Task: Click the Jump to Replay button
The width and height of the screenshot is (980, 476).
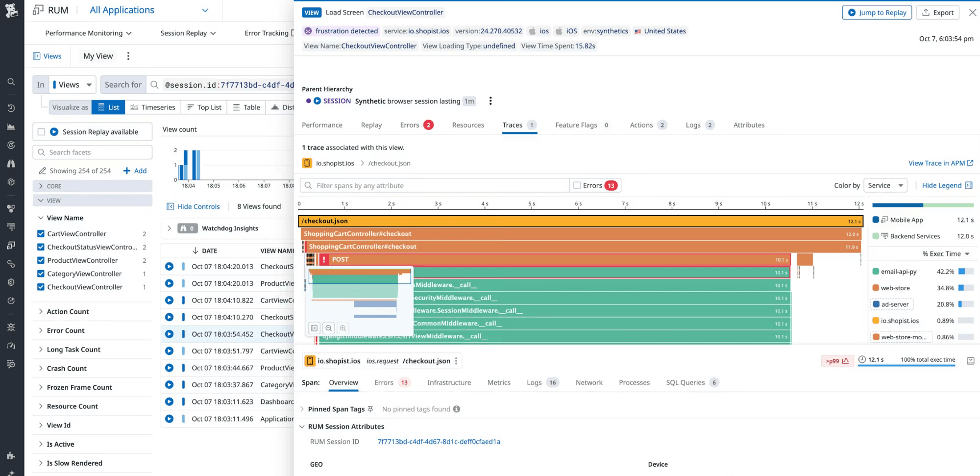Action: (877, 12)
